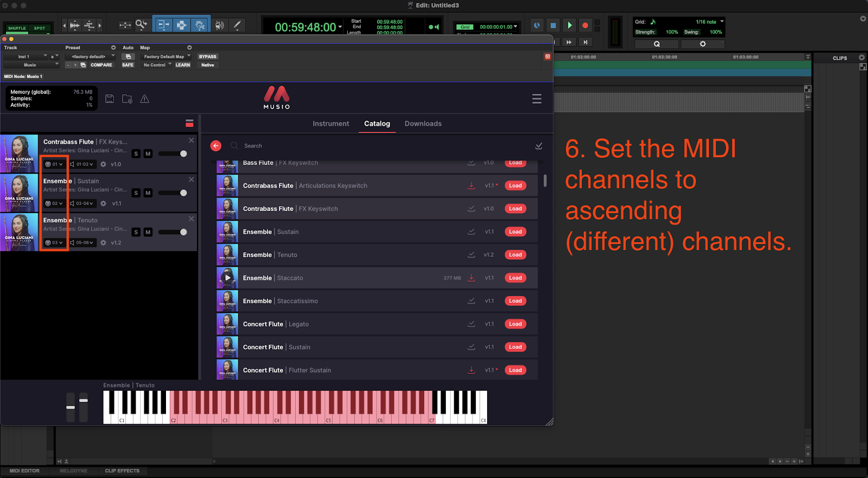Click the red target icon in plugin header
The height and width of the screenshot is (478, 868).
point(547,56)
